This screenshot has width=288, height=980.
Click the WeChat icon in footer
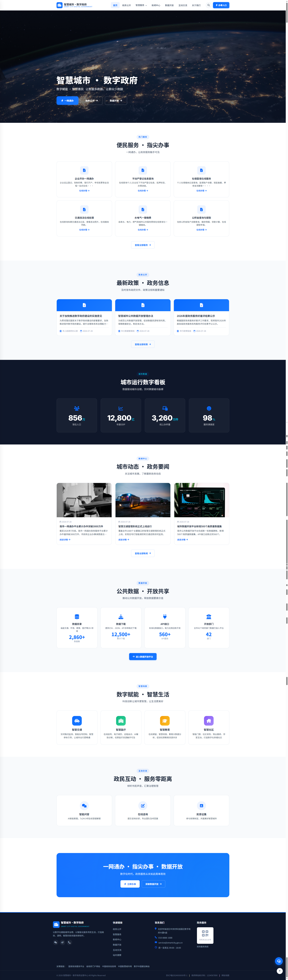point(56,942)
